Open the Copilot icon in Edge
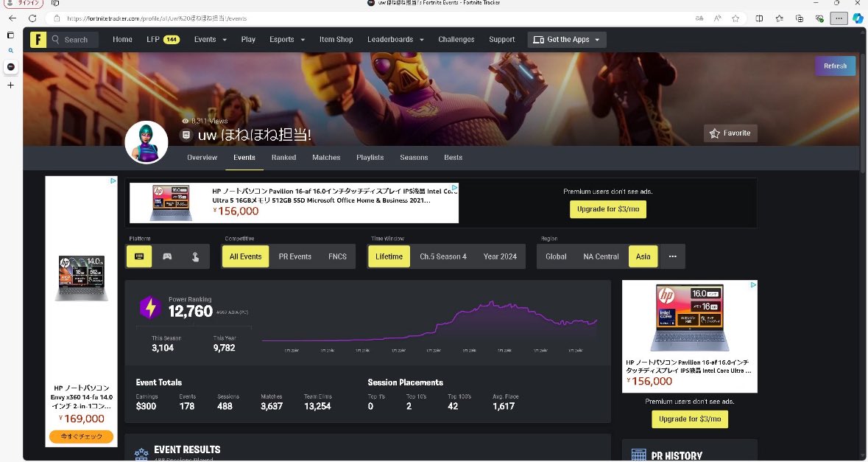The width and height of the screenshot is (868, 462). tap(858, 18)
